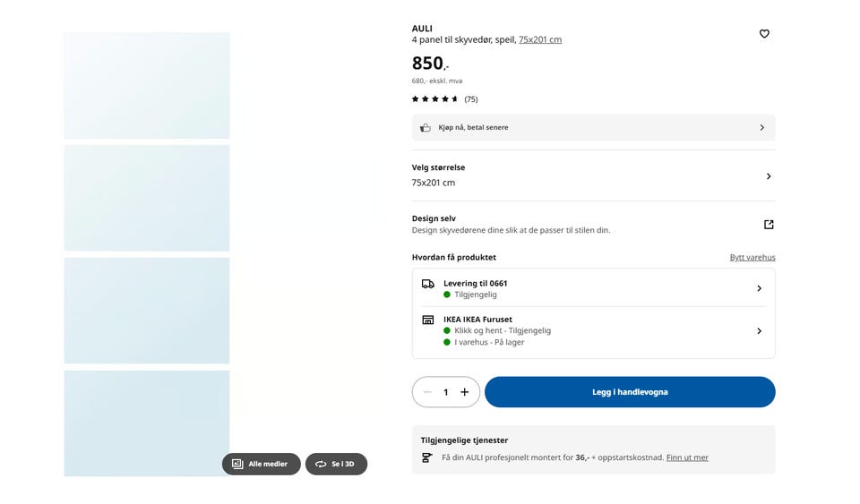Click the chevron next to 75x201 cm size

coord(769,176)
